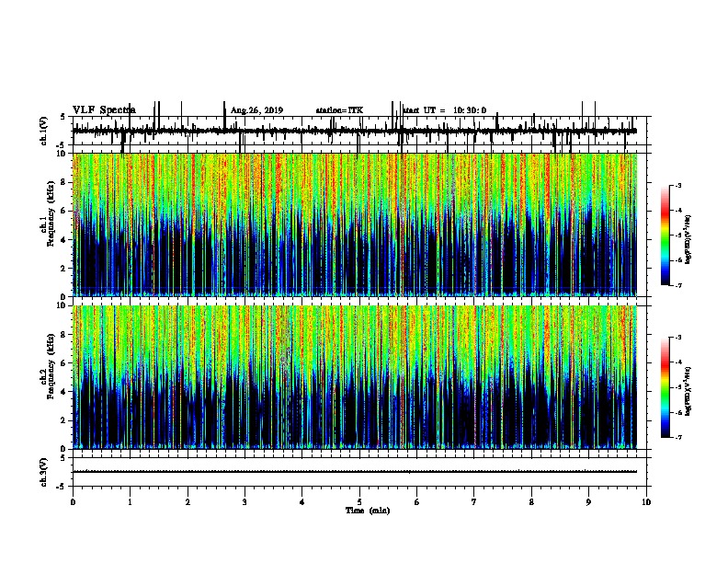Click the "7" tick on the time axis
Screen dimensions: 728x563
(x=474, y=502)
